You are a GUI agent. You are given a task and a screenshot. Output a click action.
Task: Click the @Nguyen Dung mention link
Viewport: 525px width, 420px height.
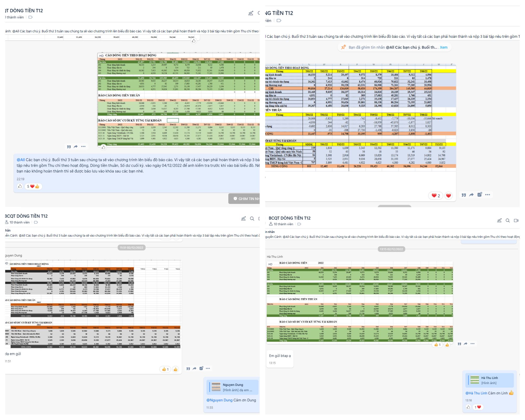(219, 400)
